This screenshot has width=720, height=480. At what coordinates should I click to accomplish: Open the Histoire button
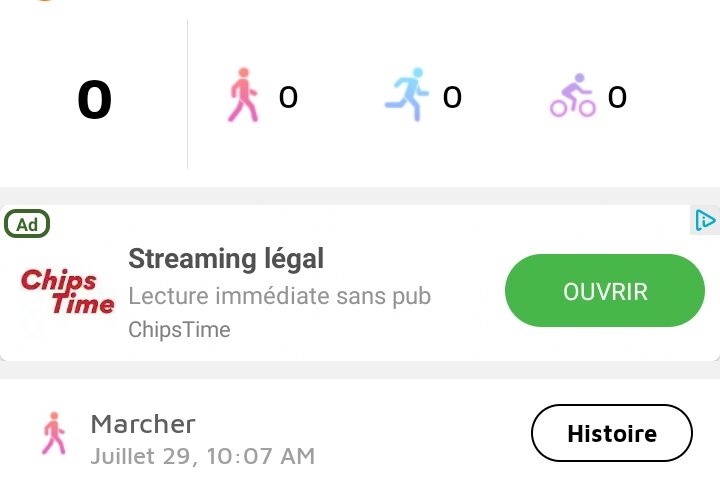point(612,433)
